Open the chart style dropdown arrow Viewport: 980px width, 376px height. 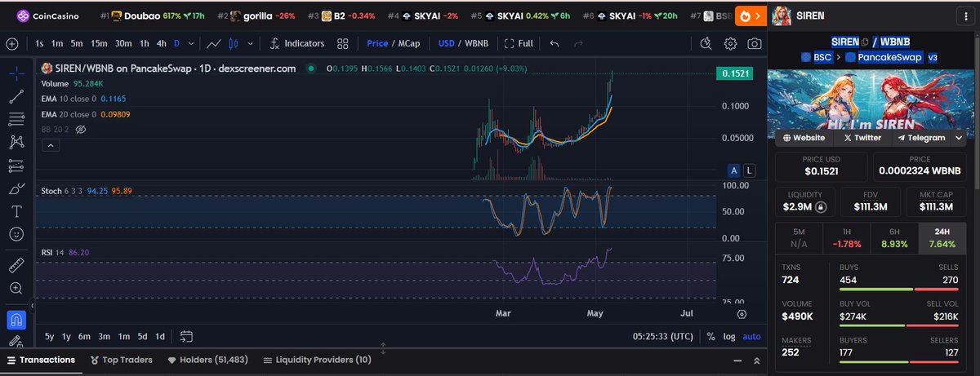coord(251,43)
